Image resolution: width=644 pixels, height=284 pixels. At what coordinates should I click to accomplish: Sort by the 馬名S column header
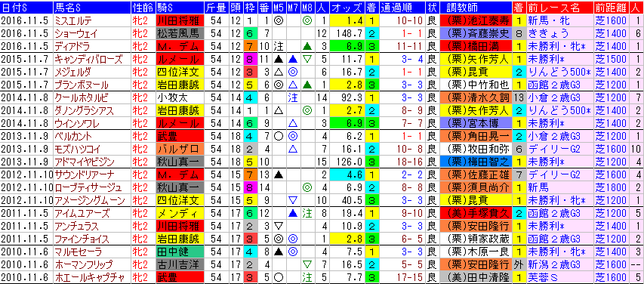point(91,7)
